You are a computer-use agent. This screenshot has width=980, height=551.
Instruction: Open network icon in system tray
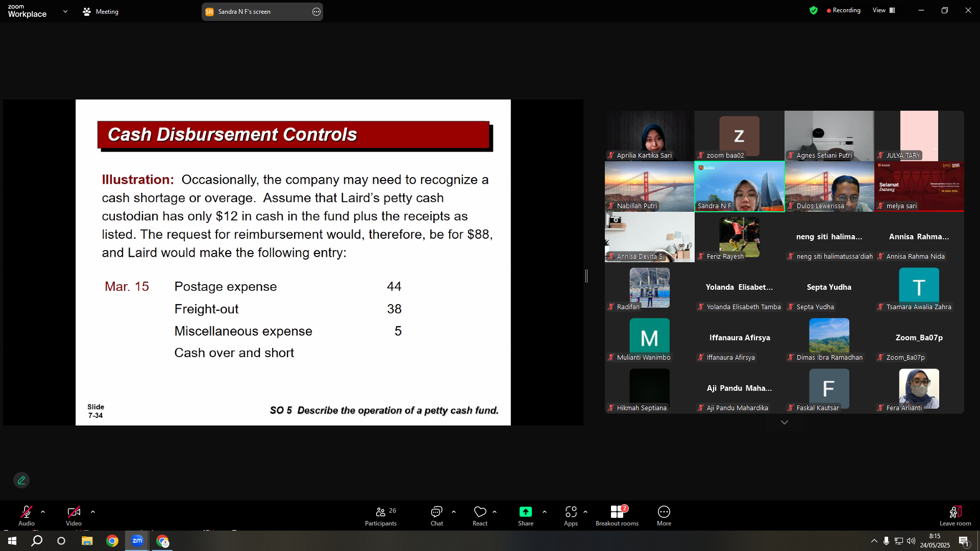pos(899,541)
